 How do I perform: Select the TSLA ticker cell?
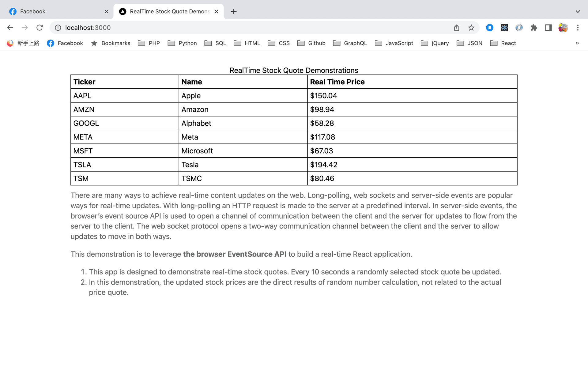click(125, 165)
